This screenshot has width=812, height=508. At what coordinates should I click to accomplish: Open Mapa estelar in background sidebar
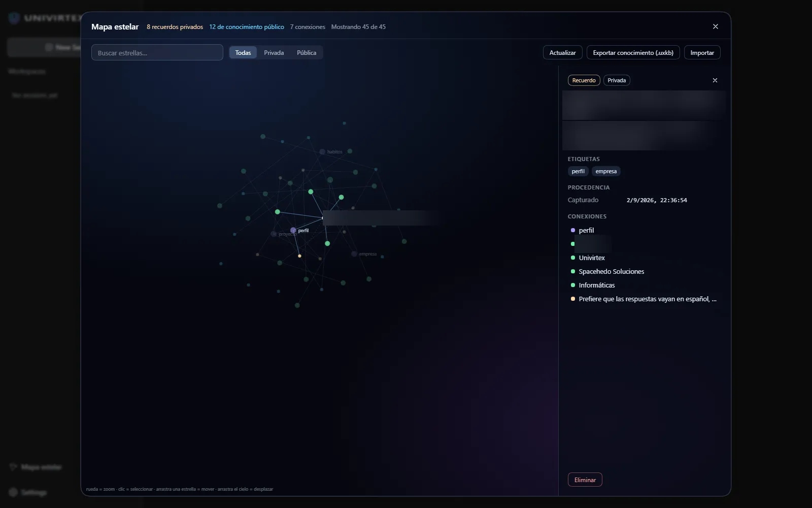[x=36, y=467]
